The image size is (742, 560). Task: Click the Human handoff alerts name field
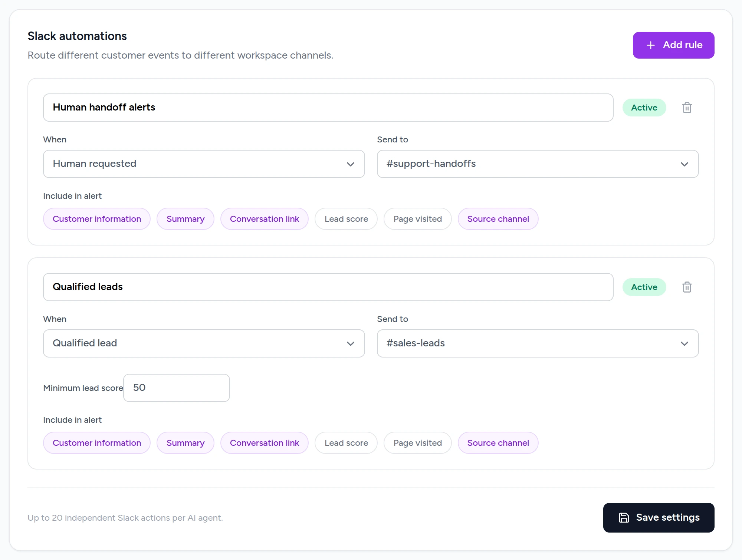click(x=328, y=108)
